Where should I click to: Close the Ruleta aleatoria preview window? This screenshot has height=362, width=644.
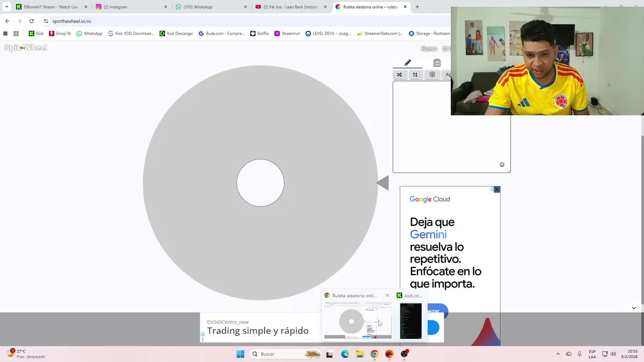387,295
